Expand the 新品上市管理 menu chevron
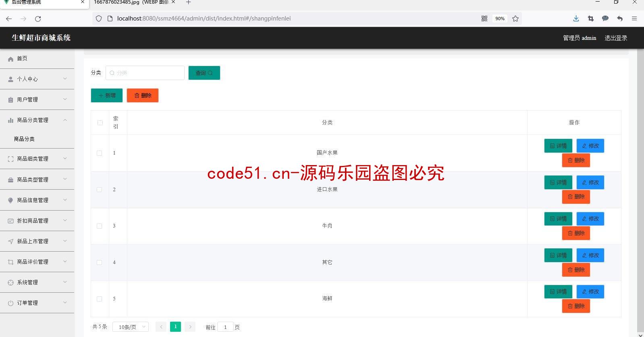This screenshot has width=644, height=337. pos(65,241)
